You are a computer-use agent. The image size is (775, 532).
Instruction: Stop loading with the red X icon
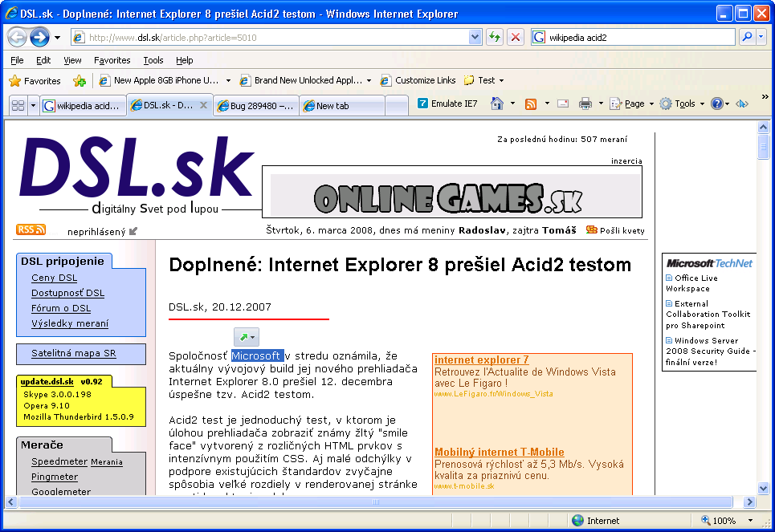(x=516, y=37)
